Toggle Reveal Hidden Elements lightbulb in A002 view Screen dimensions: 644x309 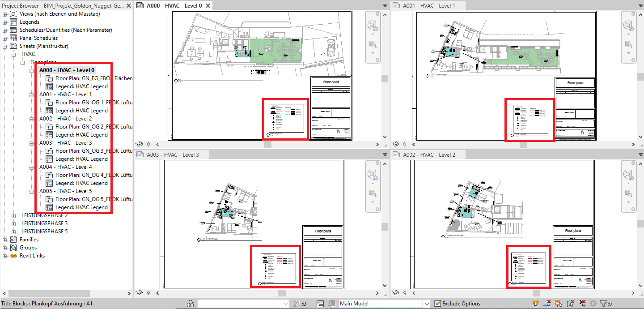point(404,293)
